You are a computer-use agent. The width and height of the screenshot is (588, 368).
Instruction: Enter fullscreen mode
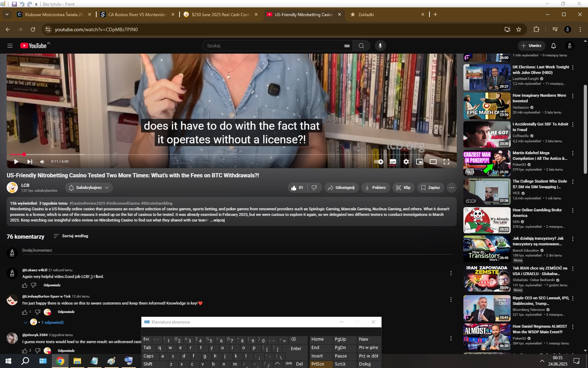coord(446,162)
